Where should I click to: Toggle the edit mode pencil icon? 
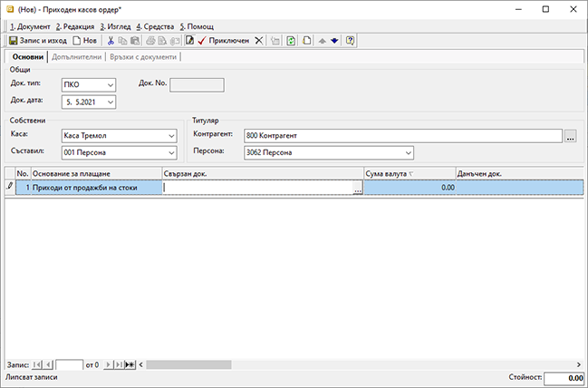point(189,41)
